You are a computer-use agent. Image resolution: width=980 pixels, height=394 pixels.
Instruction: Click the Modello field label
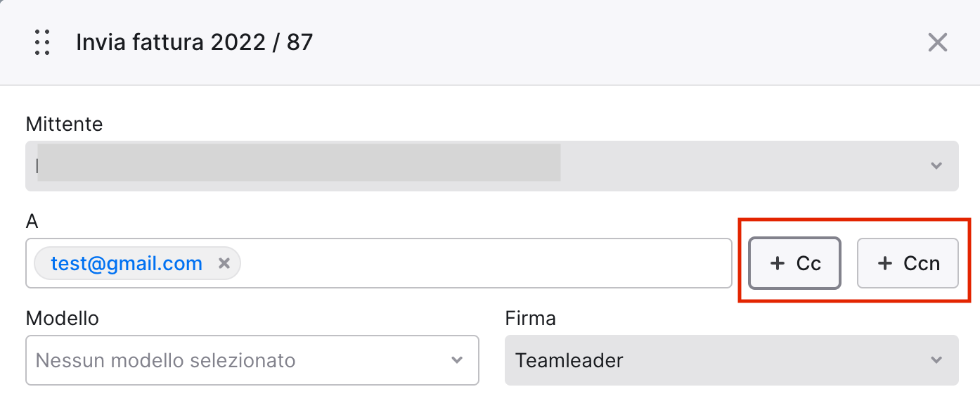click(x=62, y=319)
